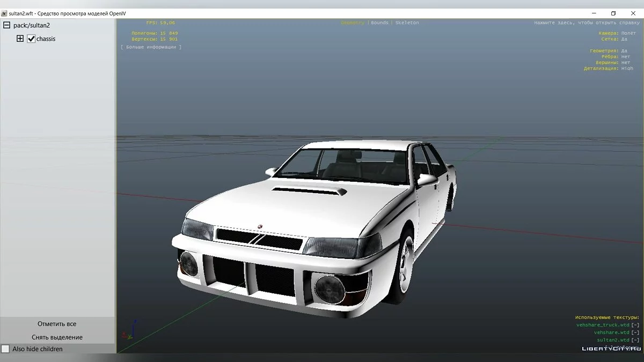The width and height of the screenshot is (644, 362).
Task: Open the Больше информации link
Action: pos(151,47)
